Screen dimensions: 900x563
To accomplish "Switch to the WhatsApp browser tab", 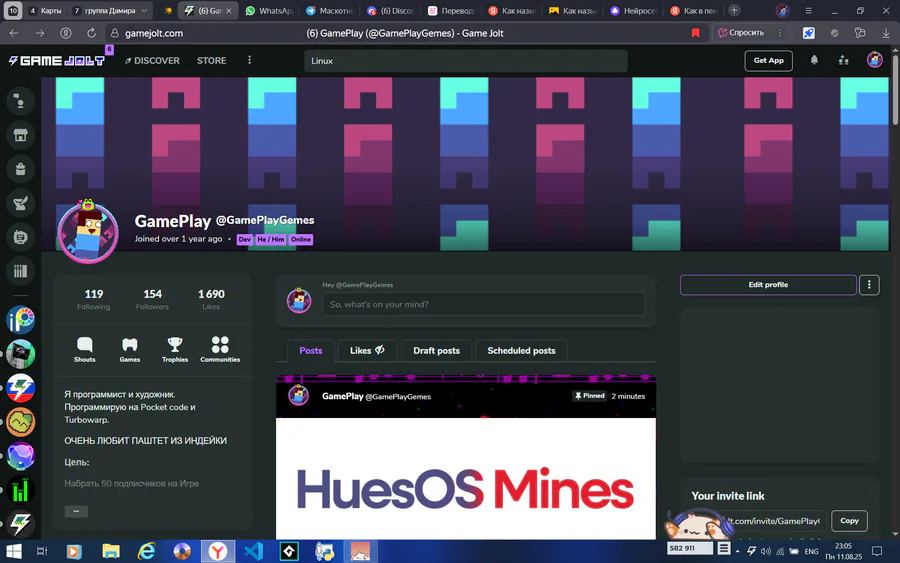I will coord(269,10).
